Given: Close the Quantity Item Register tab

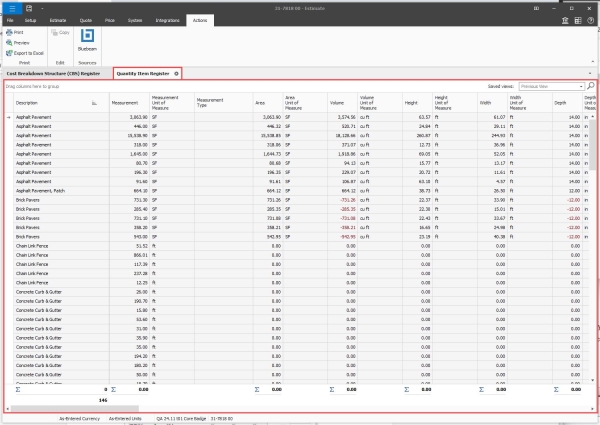Looking at the screenshot, I should pyautogui.click(x=177, y=73).
